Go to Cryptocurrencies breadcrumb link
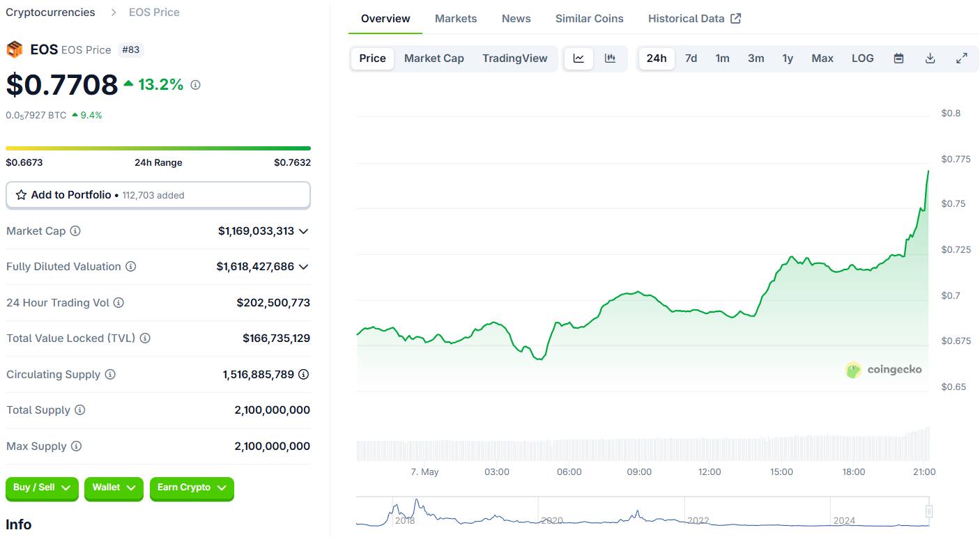Image resolution: width=980 pixels, height=537 pixels. click(x=50, y=13)
